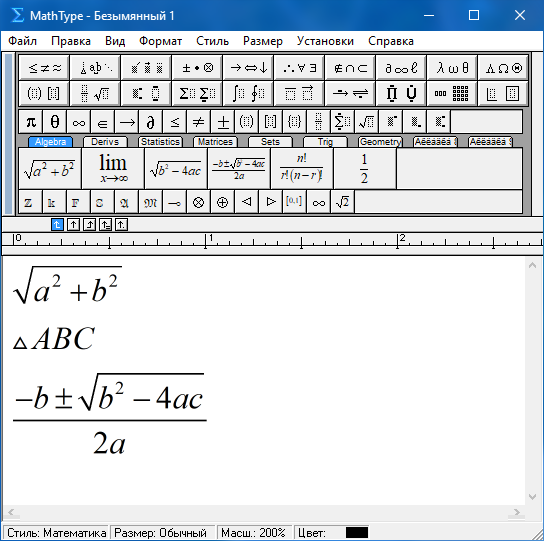Viewport: 544px width, 541px height.
Task: Insert the quadratic formula expression from Algebra tab
Action: click(x=239, y=169)
